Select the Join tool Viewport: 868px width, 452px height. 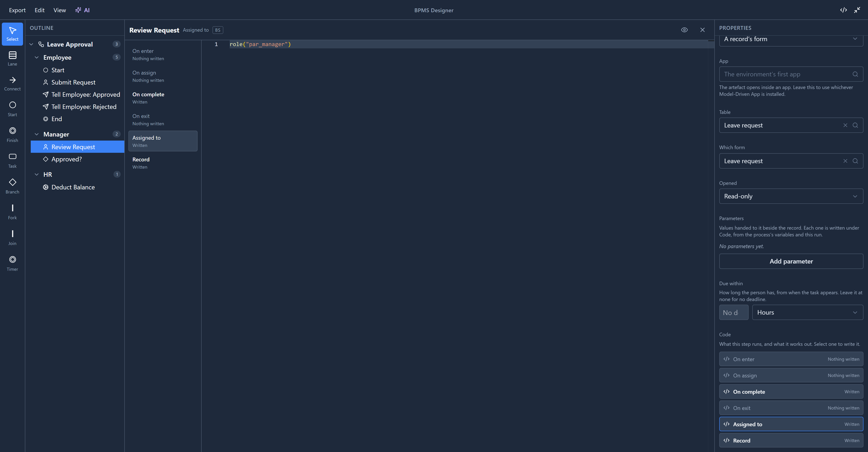(x=12, y=238)
